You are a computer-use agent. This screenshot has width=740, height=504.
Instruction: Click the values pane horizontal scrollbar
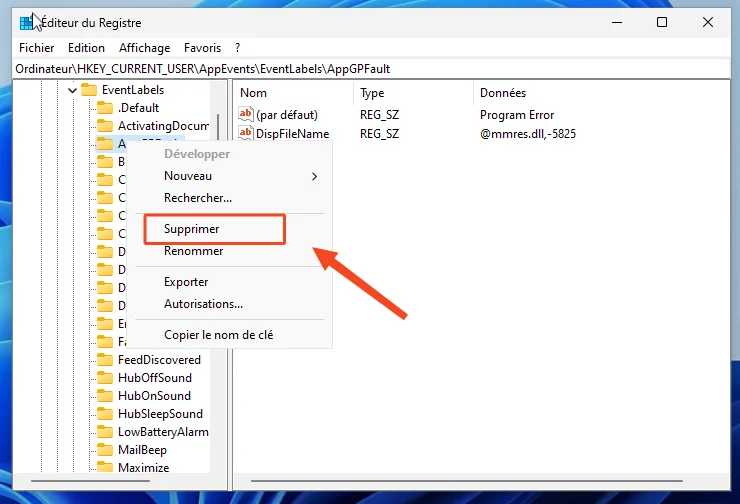466,481
